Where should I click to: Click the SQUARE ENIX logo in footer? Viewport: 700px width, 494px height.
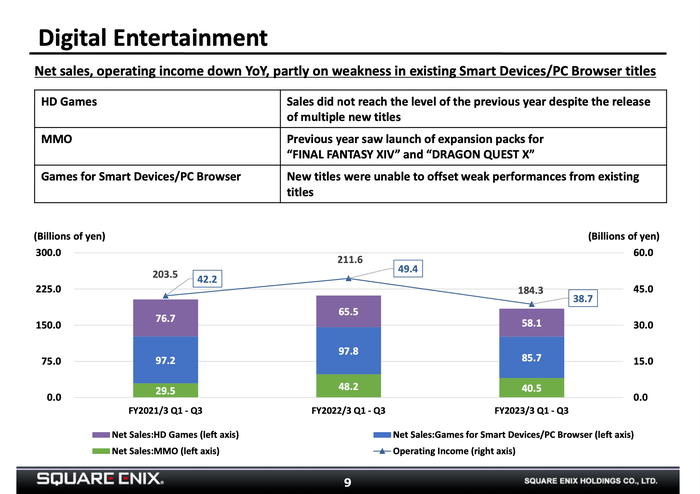click(x=100, y=479)
